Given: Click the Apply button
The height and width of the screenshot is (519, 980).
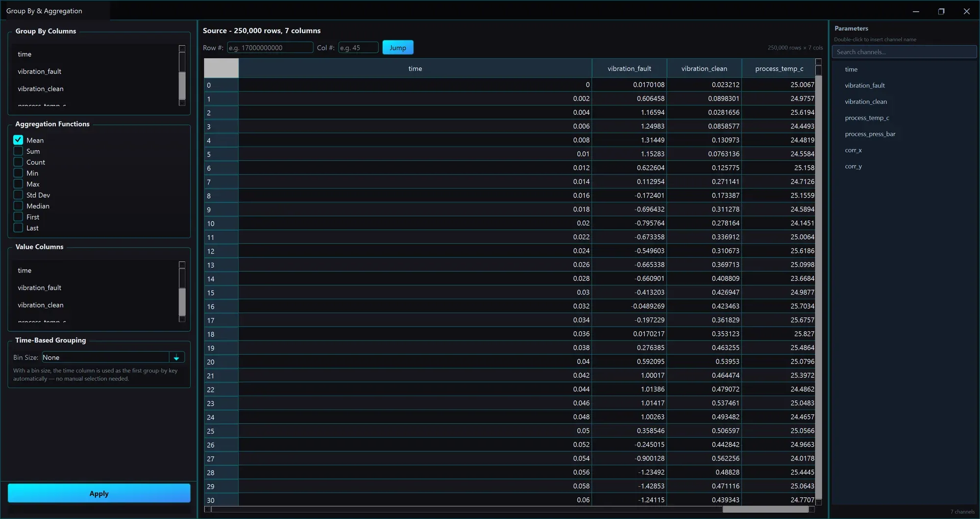Looking at the screenshot, I should click(99, 494).
